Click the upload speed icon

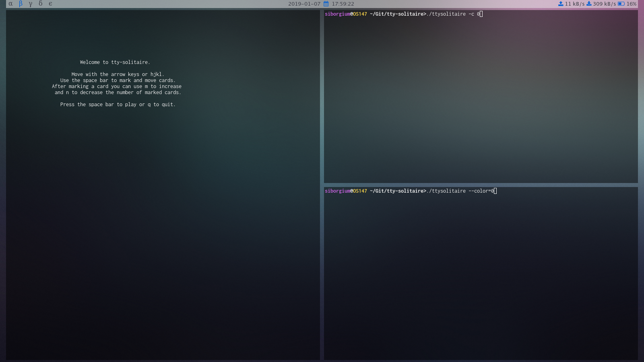click(561, 4)
